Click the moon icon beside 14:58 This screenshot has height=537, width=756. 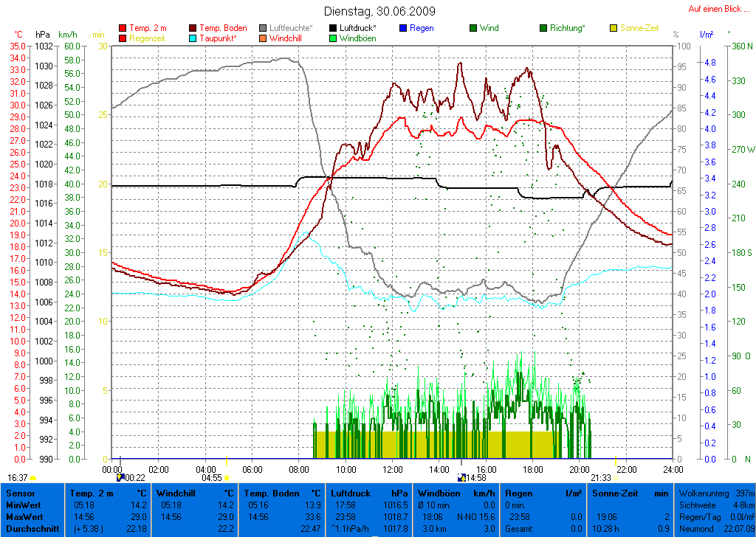(461, 477)
